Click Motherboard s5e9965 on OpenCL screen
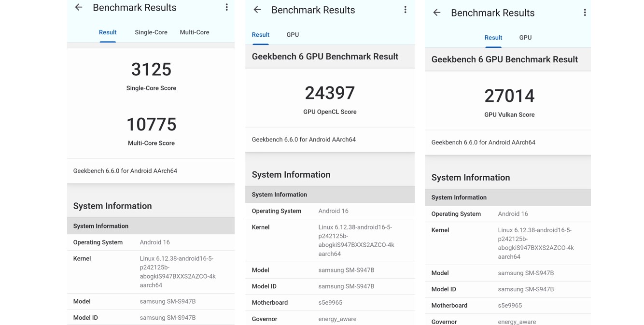Viewport: 644px width, 325px height. coord(330,303)
